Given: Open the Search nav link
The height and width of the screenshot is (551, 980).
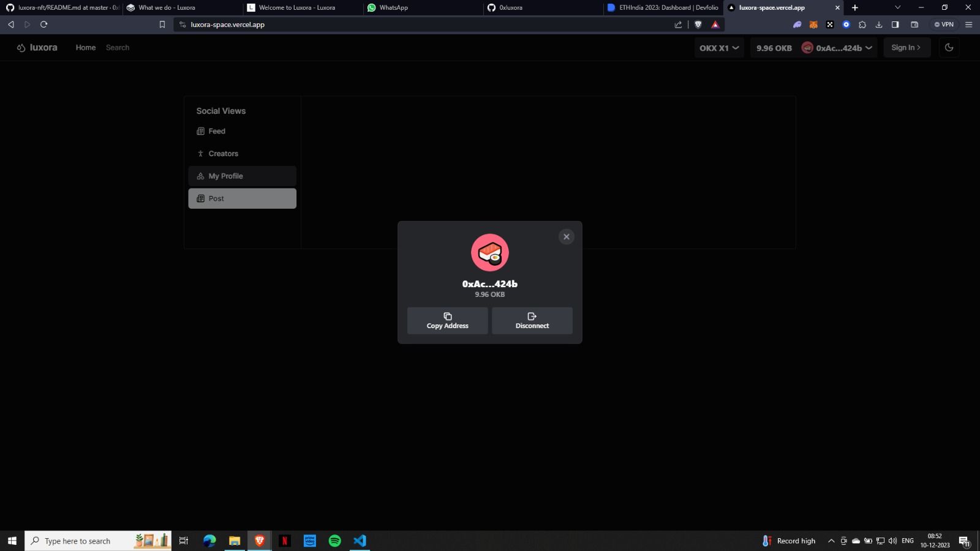Looking at the screenshot, I should [118, 48].
